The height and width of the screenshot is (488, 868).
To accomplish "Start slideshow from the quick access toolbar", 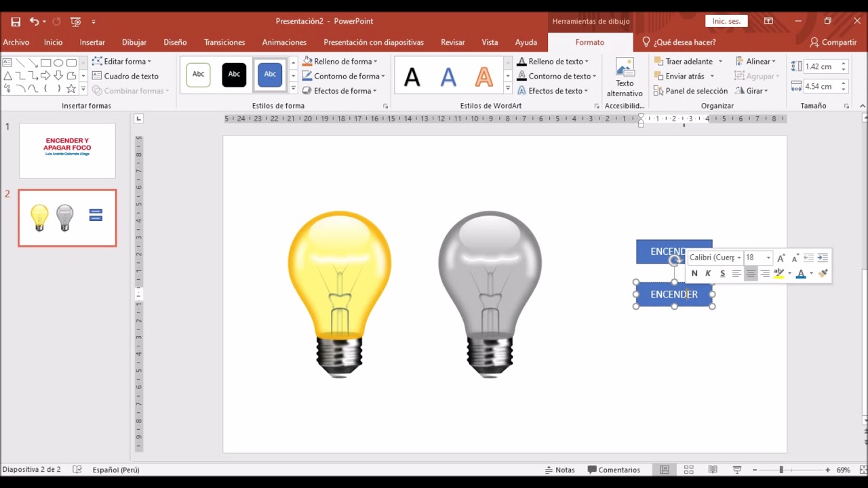I will [75, 22].
